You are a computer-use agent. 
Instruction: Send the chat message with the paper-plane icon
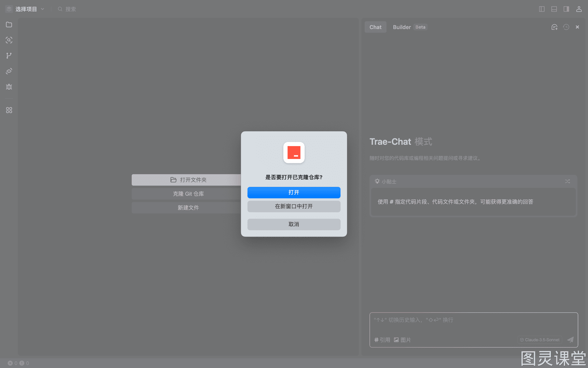[x=570, y=340]
